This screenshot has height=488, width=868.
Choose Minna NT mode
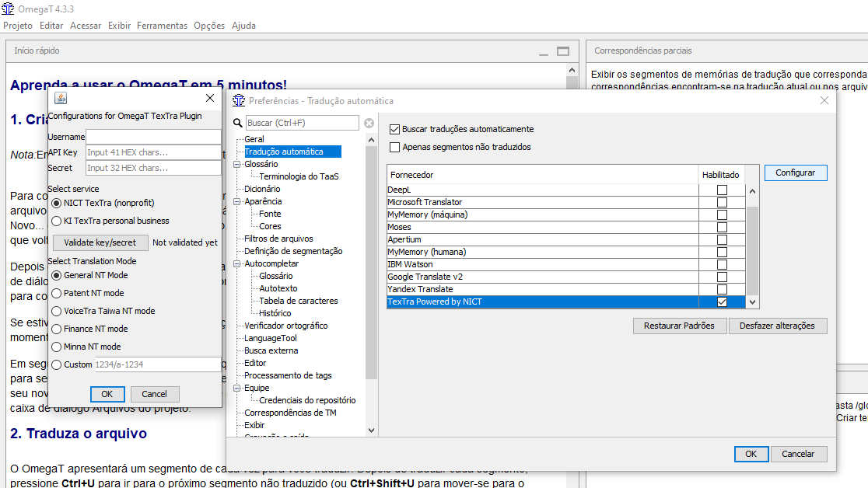pyautogui.click(x=57, y=347)
